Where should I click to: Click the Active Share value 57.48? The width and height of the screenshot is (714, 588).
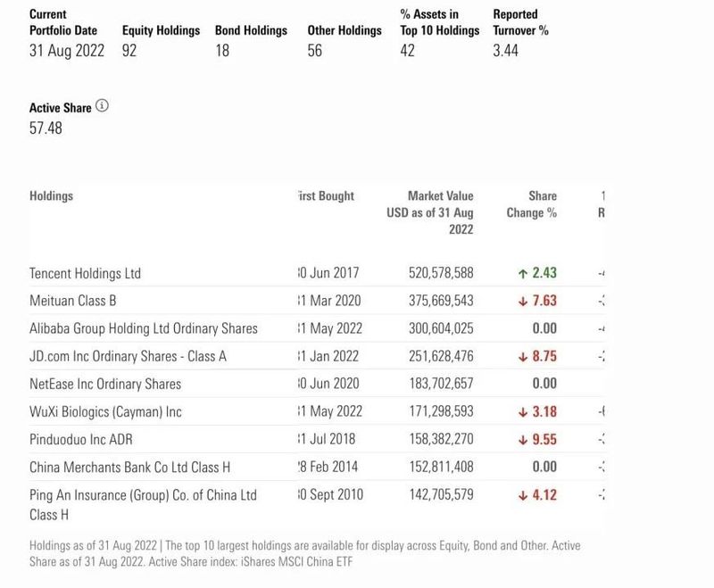pyautogui.click(x=46, y=128)
